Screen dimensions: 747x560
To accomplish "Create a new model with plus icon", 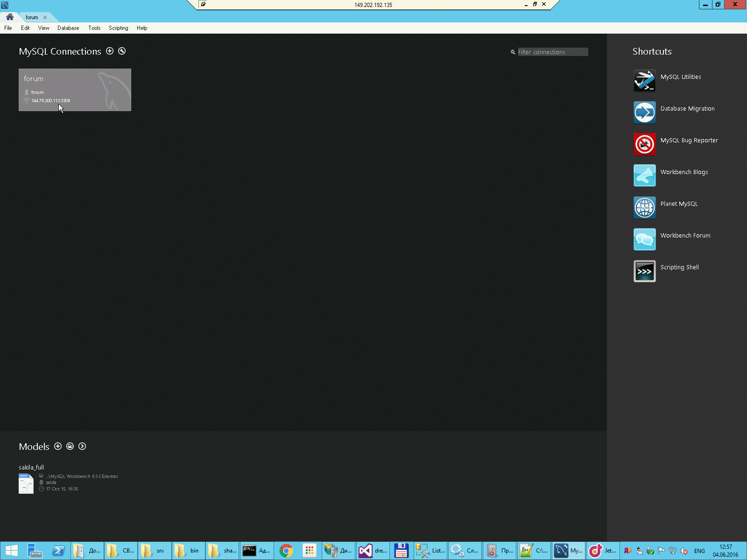I will click(58, 446).
